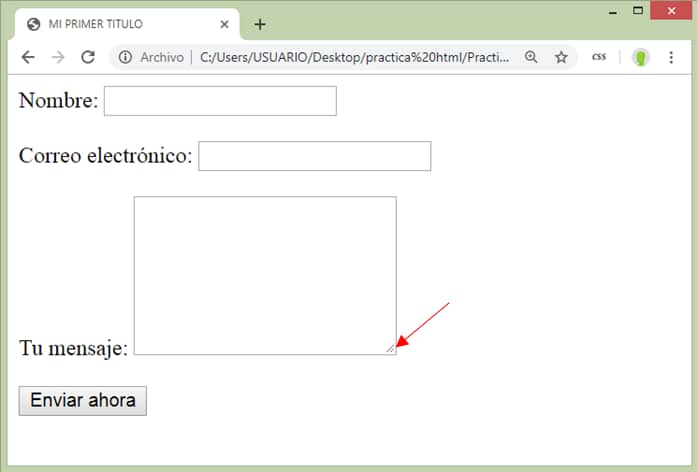This screenshot has width=697, height=472.
Task: Select the MI PRIMER TITULO tab
Action: point(128,24)
